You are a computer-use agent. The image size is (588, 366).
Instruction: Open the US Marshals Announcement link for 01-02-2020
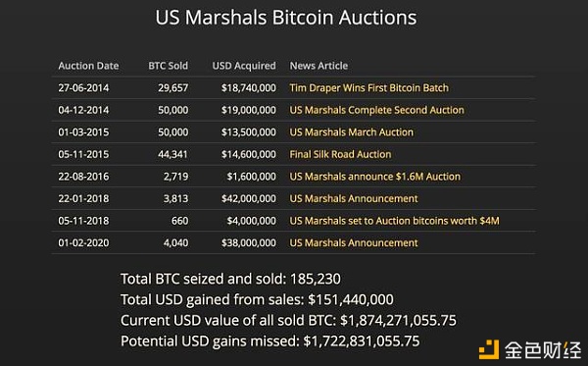coord(353,243)
